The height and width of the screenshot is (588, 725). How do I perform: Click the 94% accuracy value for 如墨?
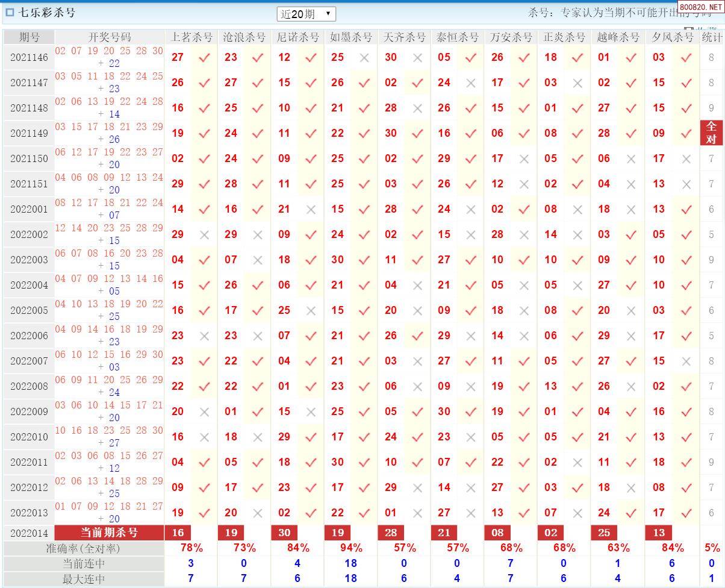click(x=351, y=548)
